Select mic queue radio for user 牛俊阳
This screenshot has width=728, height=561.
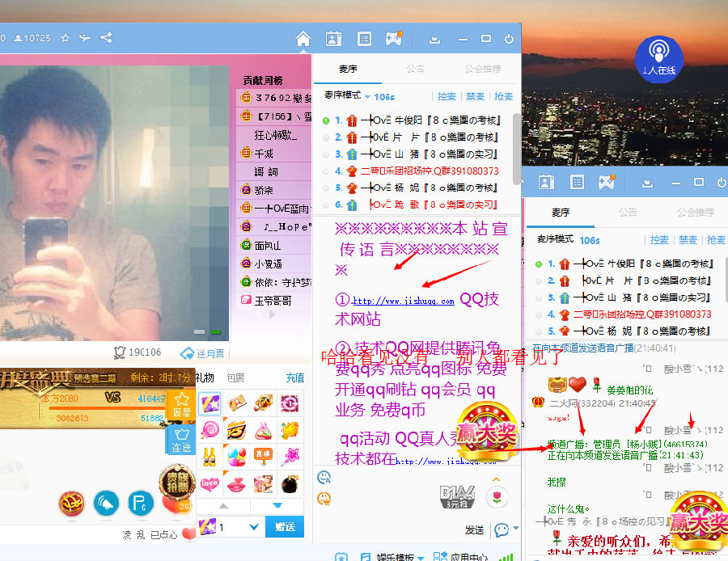[x=326, y=120]
